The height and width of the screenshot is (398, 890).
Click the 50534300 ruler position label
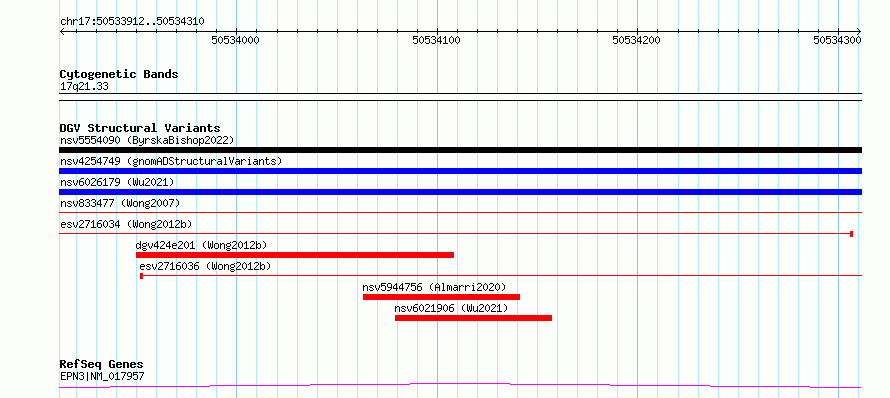[837, 40]
